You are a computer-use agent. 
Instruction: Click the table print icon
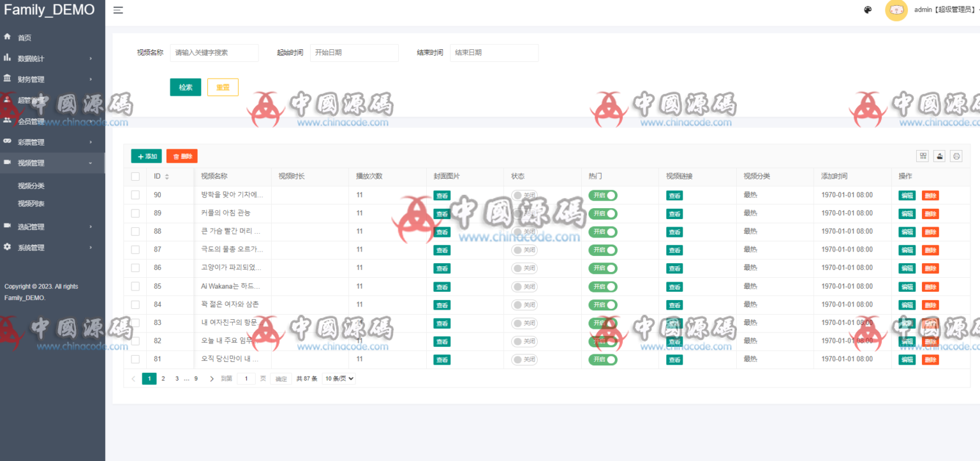coord(956,156)
